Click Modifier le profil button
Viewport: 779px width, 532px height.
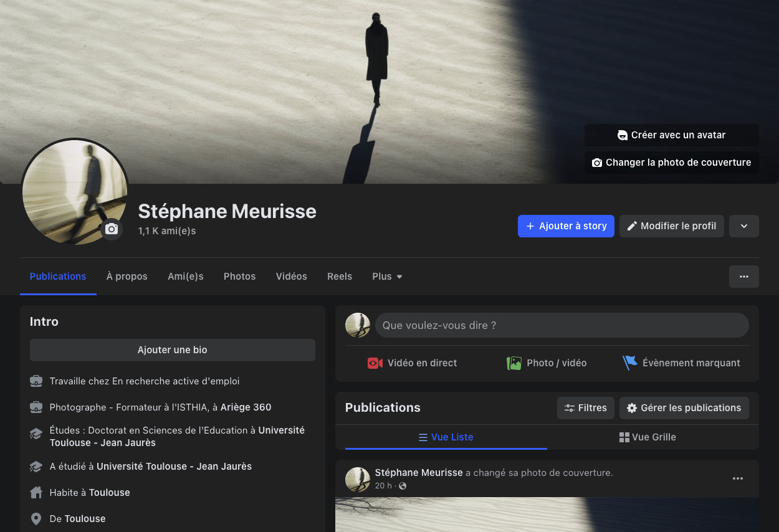pyautogui.click(x=672, y=226)
